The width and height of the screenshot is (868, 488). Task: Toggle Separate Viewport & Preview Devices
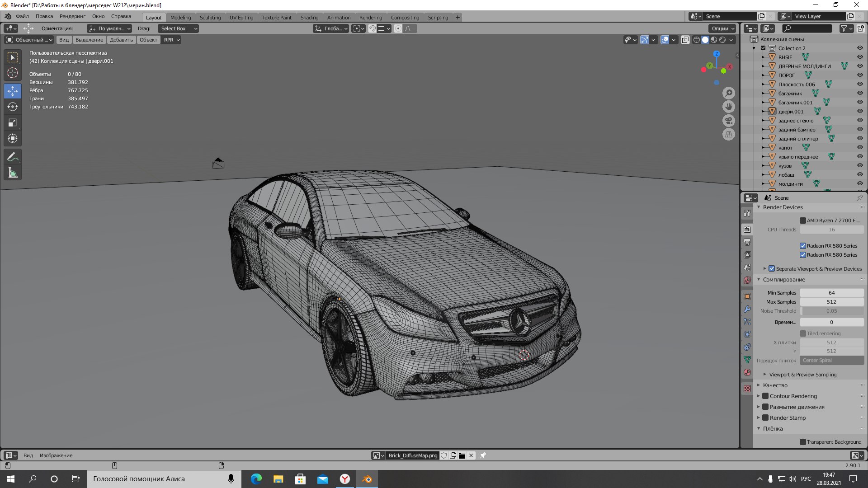[772, 268]
